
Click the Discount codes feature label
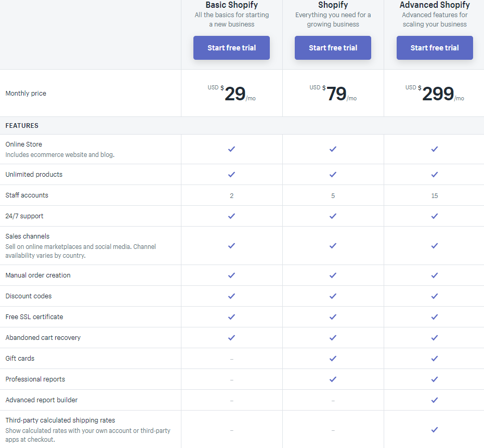tap(29, 296)
